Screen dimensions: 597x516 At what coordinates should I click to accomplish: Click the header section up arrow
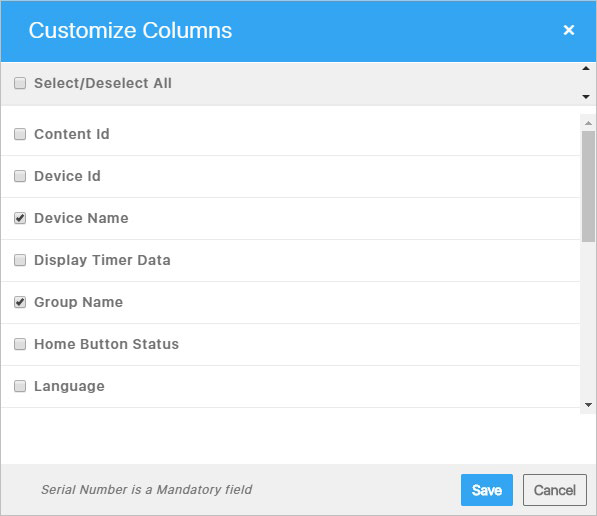coord(586,69)
